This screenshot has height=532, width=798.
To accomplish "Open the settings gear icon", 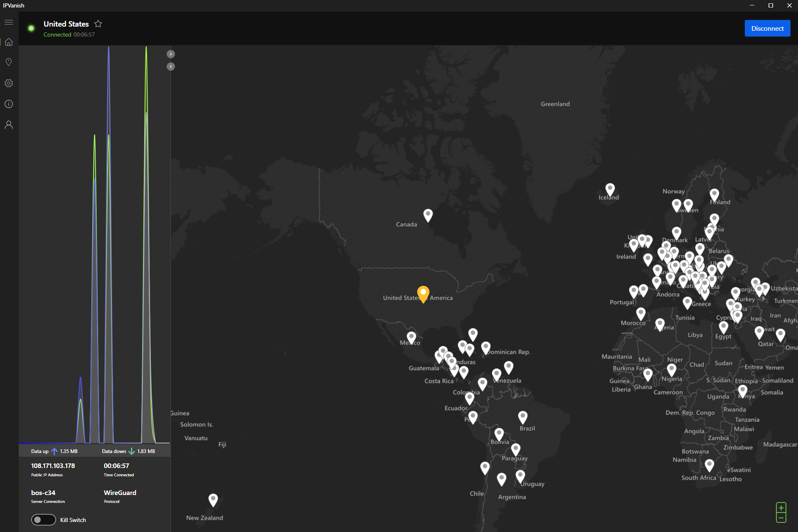I will (9, 83).
